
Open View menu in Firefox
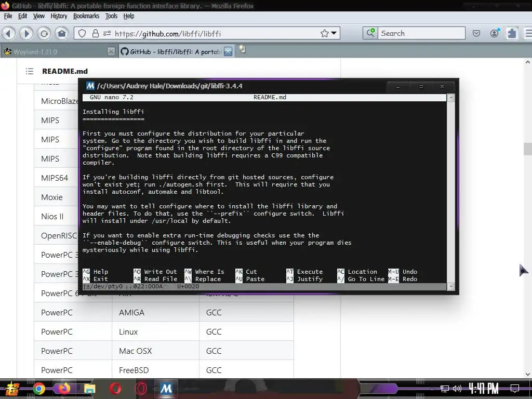38,16
